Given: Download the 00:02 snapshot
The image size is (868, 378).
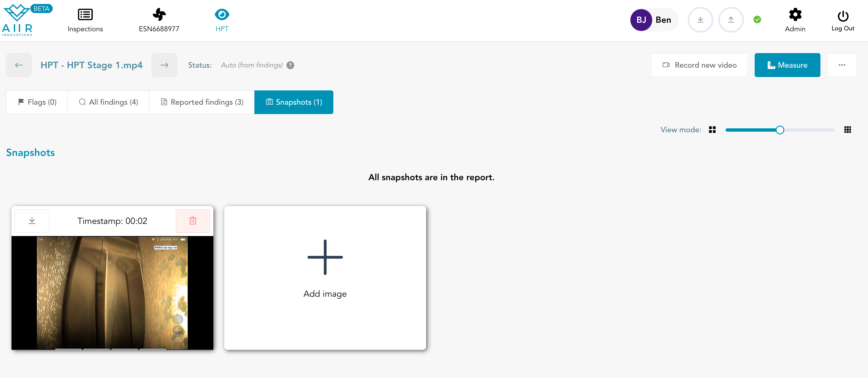Looking at the screenshot, I should pyautogui.click(x=32, y=221).
